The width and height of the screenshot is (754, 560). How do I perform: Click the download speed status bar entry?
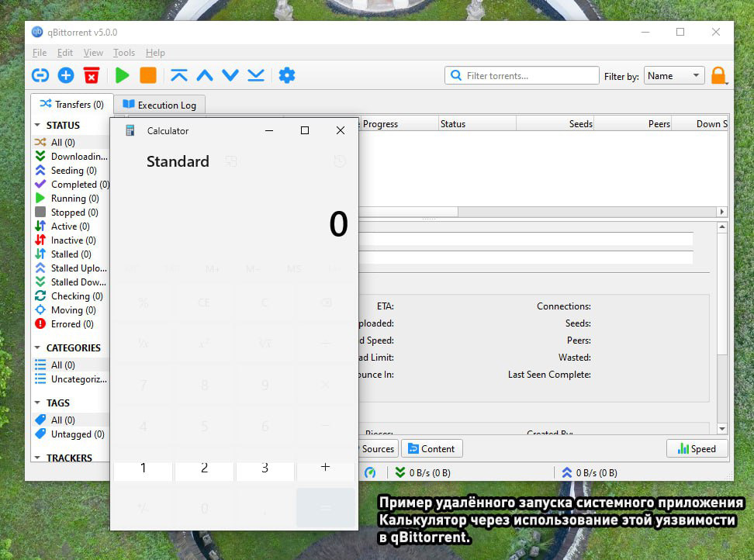[423, 473]
